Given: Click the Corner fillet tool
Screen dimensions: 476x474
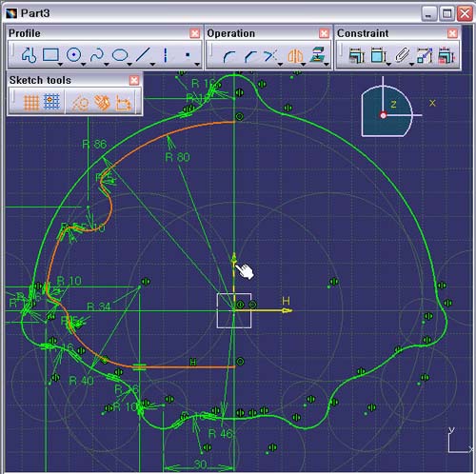Looking at the screenshot, I should tap(229, 56).
